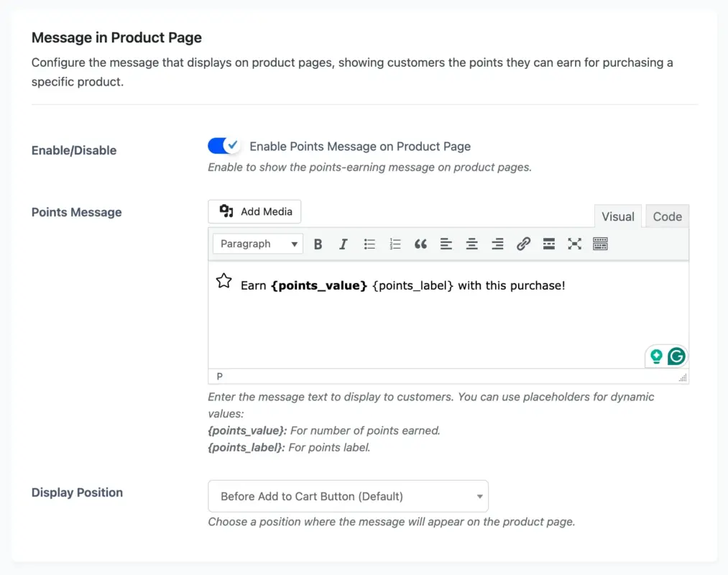Screen dimensions: 728x575
Task: Insert or edit a link
Action: point(523,244)
